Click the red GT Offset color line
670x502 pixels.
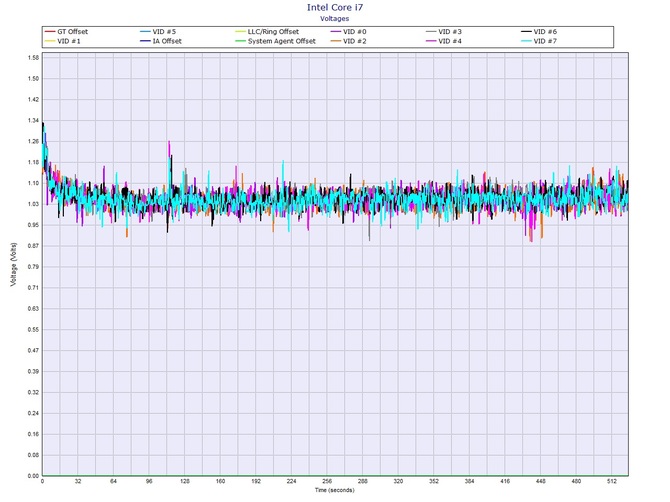click(x=50, y=32)
